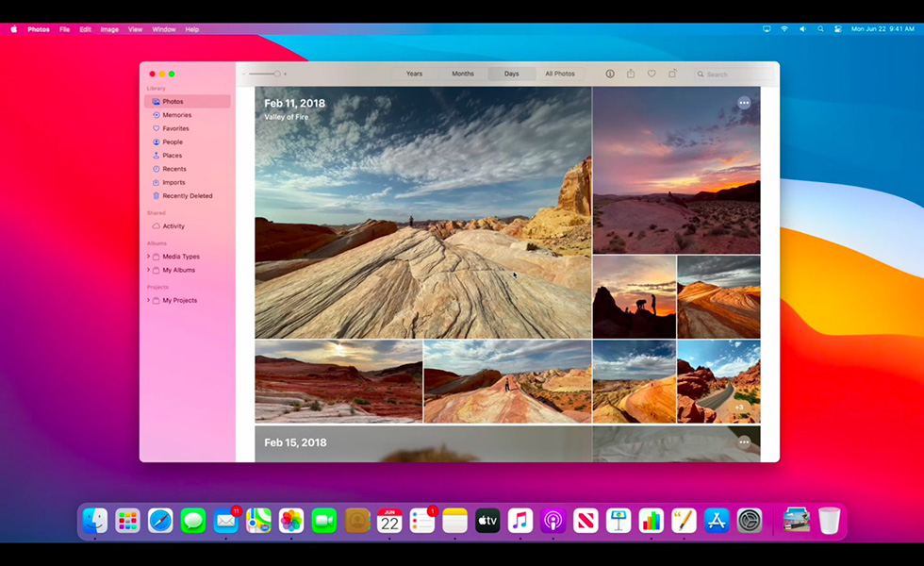This screenshot has width=924, height=566.
Task: Switch to the Years view tab
Action: point(414,74)
